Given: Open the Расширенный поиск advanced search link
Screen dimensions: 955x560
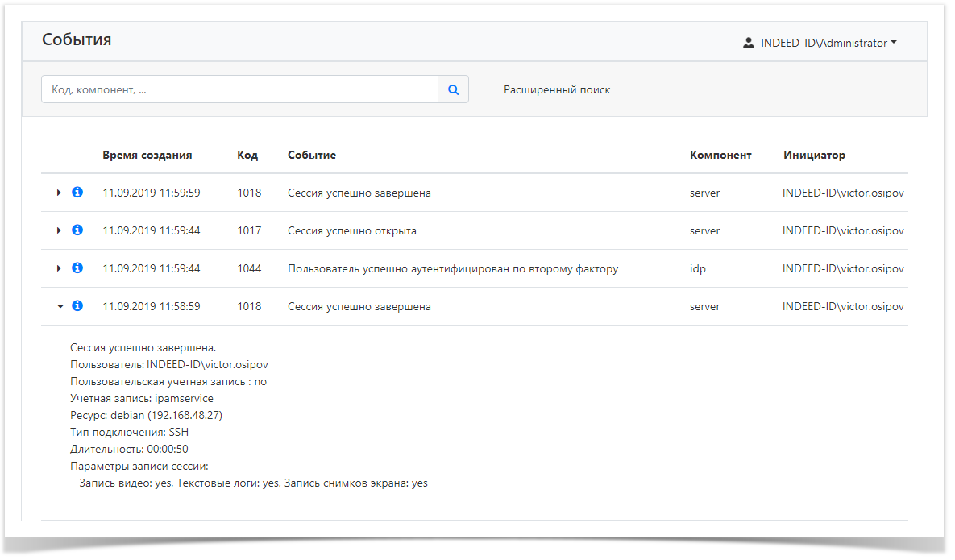Looking at the screenshot, I should [557, 89].
